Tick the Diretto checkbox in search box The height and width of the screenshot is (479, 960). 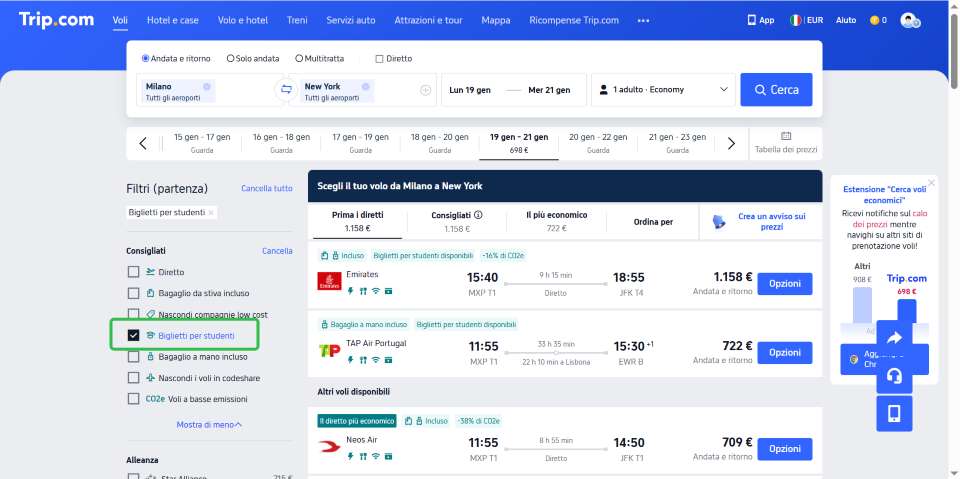[x=379, y=59]
